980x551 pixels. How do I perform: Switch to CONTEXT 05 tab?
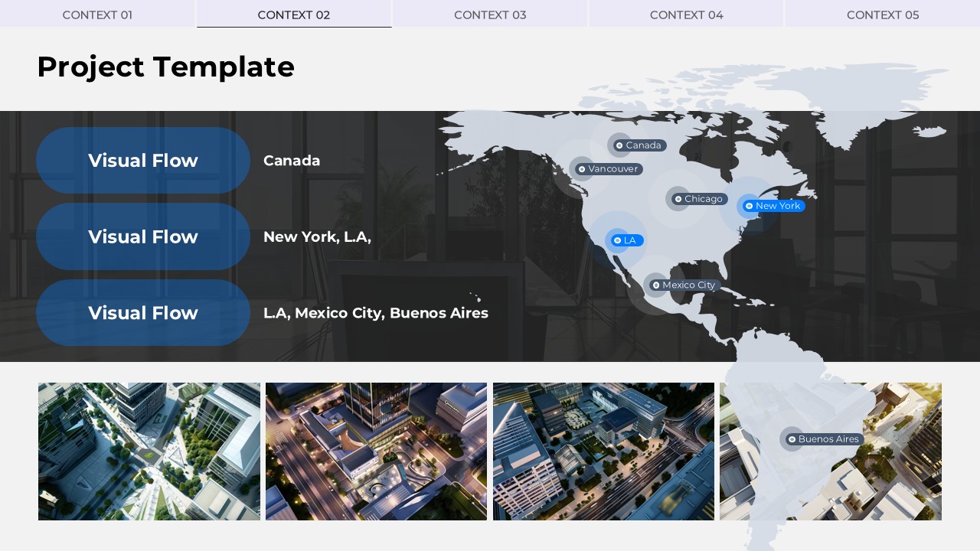pos(883,15)
